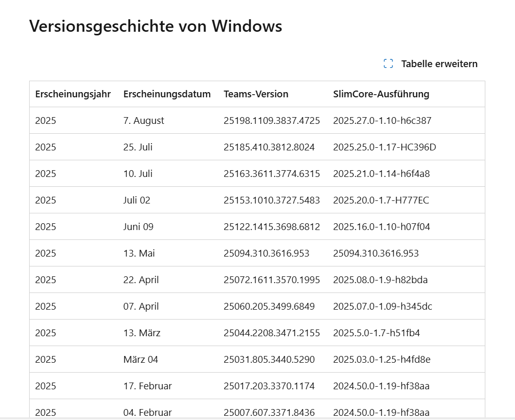This screenshot has height=420, width=515.
Task: Select SlimCore value in the 17. Februar row
Action: click(x=381, y=386)
